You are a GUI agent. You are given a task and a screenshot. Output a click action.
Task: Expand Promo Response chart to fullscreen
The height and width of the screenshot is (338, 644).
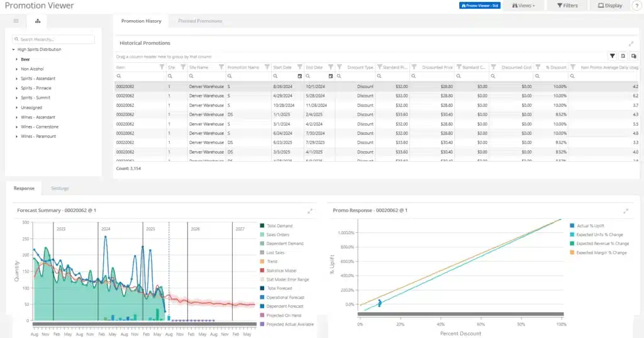point(626,211)
